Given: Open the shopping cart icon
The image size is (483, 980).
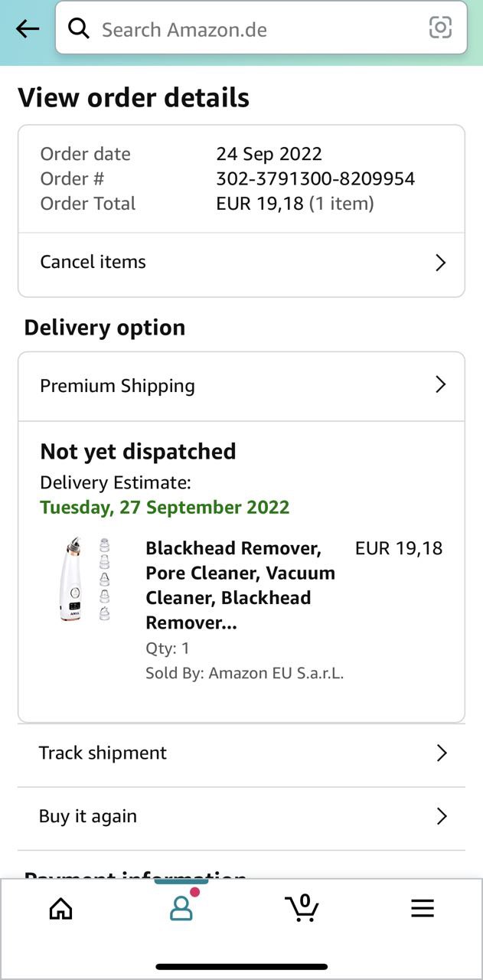Looking at the screenshot, I should coord(302,908).
